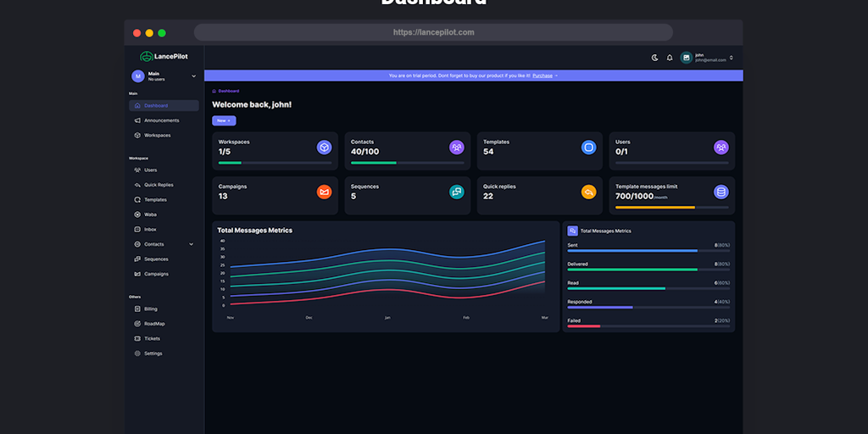Go to Billing in sidebar
The height and width of the screenshot is (434, 868).
tap(150, 309)
